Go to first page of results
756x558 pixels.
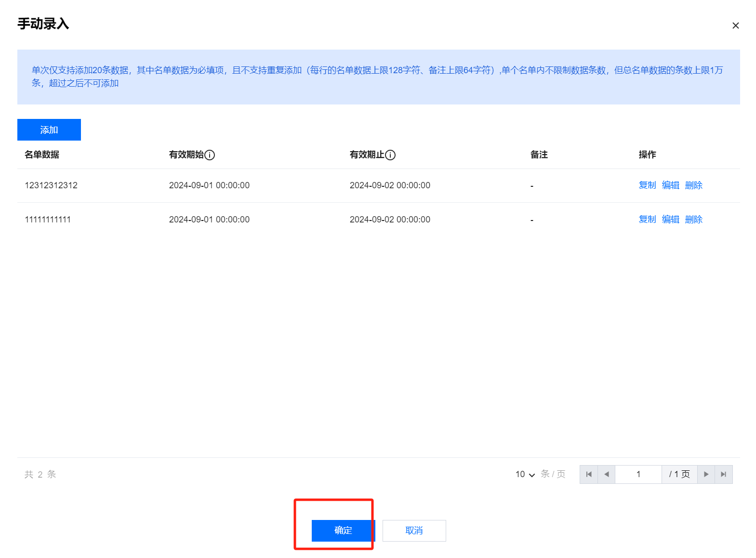[x=588, y=474]
